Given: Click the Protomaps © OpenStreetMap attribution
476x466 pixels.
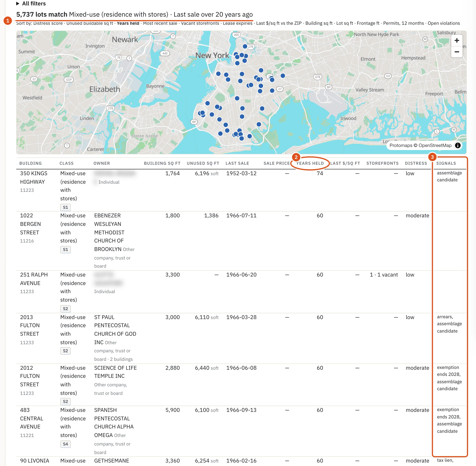Looking at the screenshot, I should (x=420, y=145).
